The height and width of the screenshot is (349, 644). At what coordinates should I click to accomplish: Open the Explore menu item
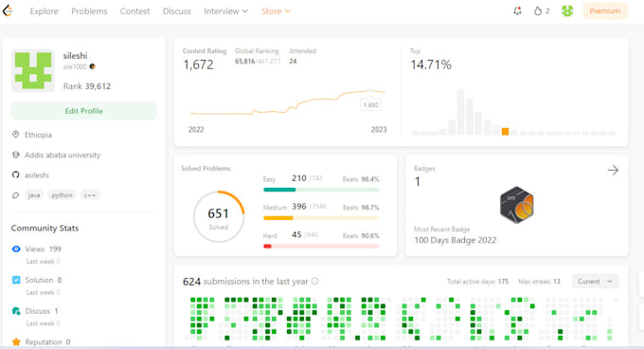[x=44, y=11]
